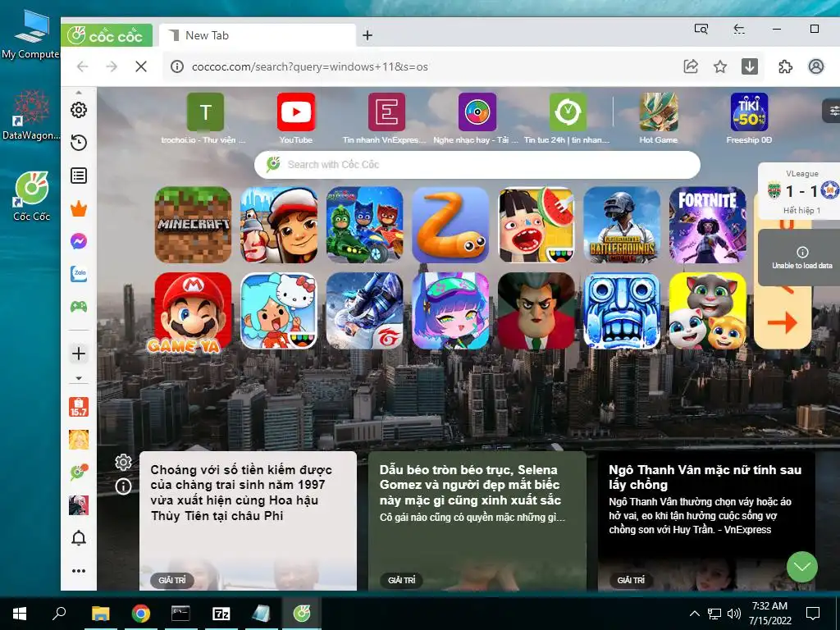Open the Cốc Cốc menu button
The height and width of the screenshot is (630, 840).
pos(107,35)
